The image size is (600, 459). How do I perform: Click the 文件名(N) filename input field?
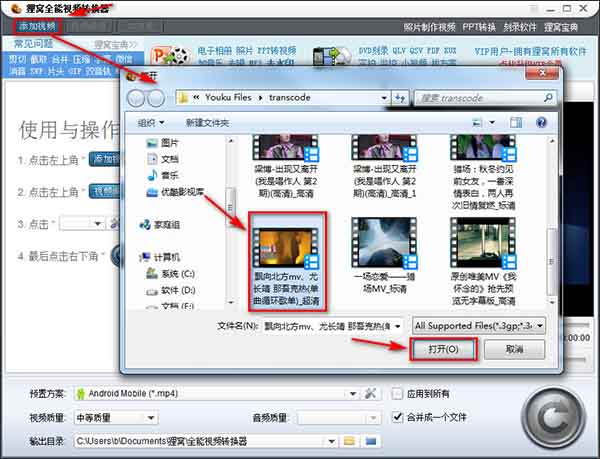(x=327, y=326)
